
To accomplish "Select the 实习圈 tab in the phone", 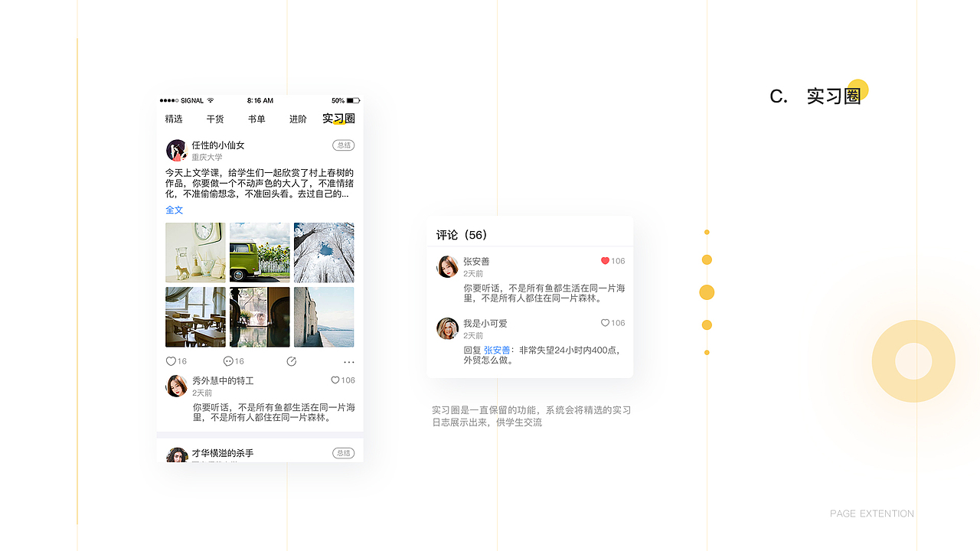I will click(338, 119).
